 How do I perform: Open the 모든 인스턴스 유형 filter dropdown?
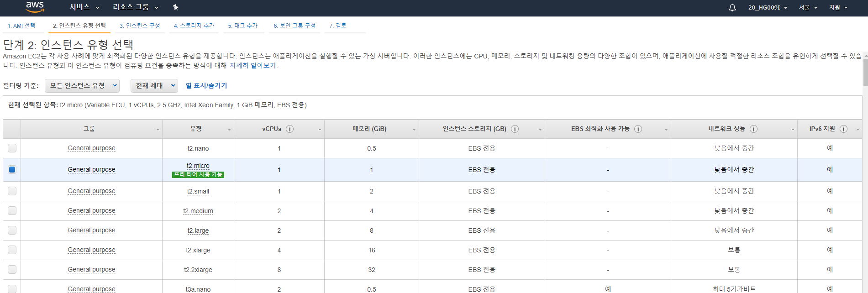pyautogui.click(x=82, y=86)
